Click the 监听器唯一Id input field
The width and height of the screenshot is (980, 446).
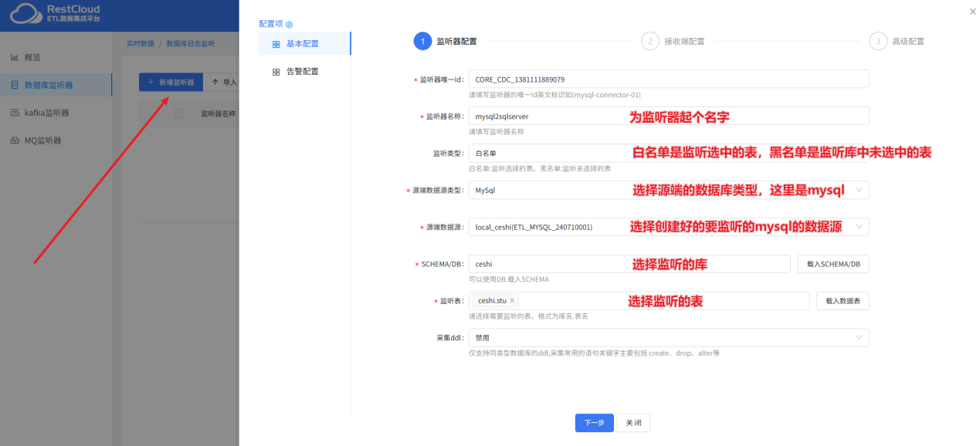pyautogui.click(x=669, y=79)
